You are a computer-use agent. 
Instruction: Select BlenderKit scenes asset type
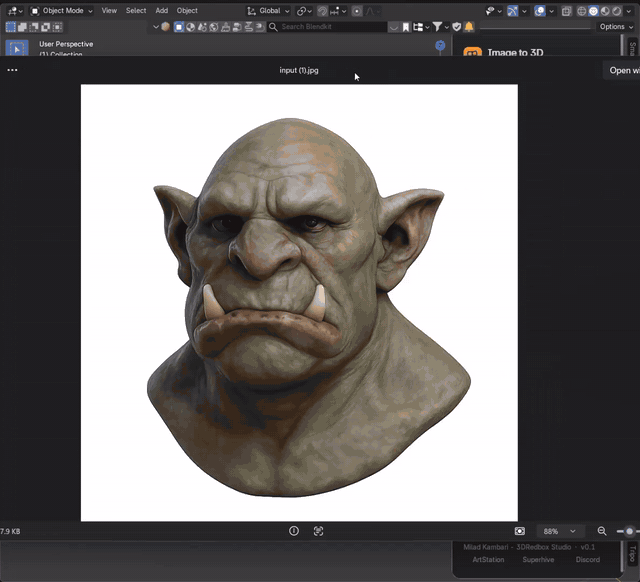[202, 27]
